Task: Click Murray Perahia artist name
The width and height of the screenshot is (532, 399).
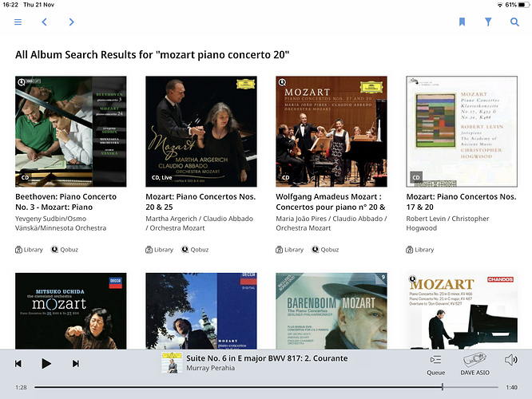Action: (210, 368)
